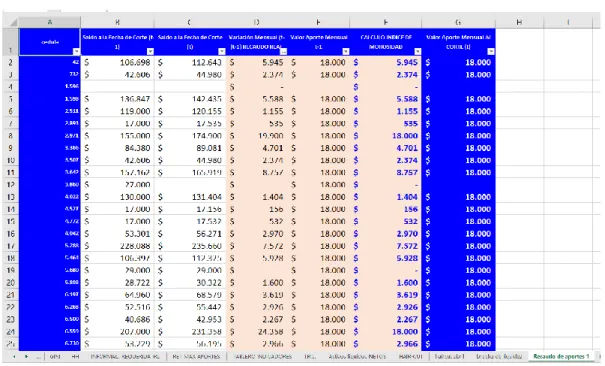Click the cell with value 136.847

coord(117,99)
